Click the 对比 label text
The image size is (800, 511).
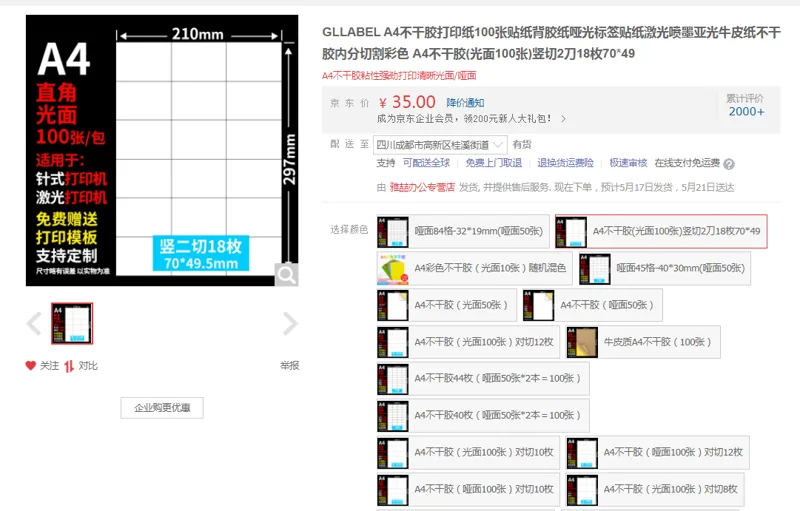(88, 366)
